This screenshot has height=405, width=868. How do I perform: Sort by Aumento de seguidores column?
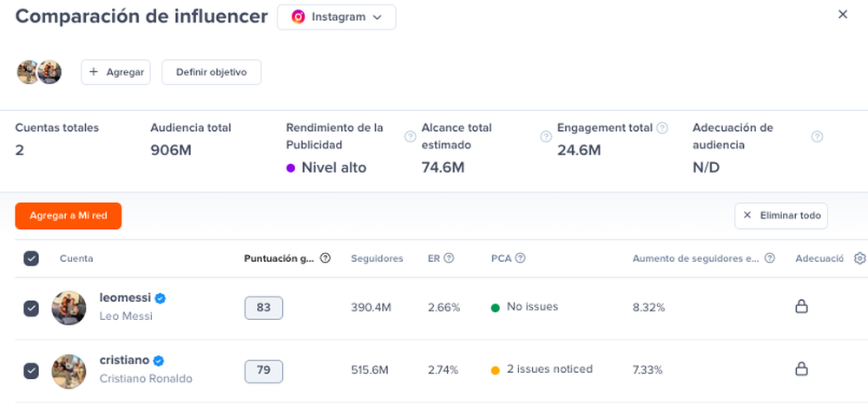point(696,258)
